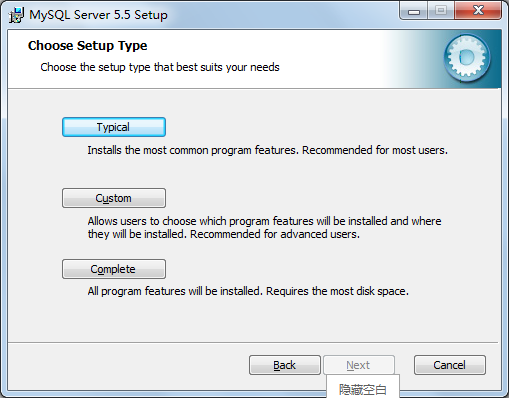The width and height of the screenshot is (509, 398).
Task: Click the gear logo in the header banner
Action: click(x=467, y=58)
